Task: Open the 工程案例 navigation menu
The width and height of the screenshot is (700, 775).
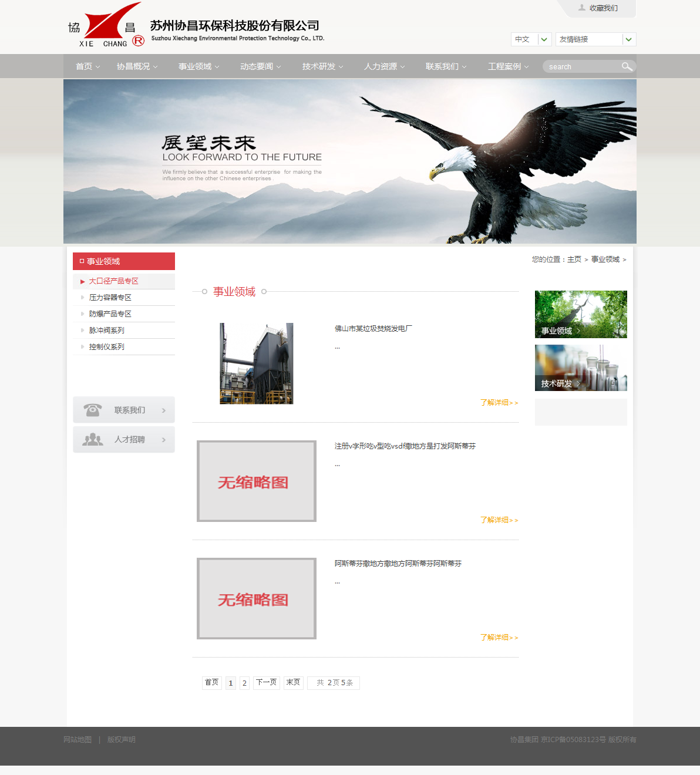Action: [508, 66]
